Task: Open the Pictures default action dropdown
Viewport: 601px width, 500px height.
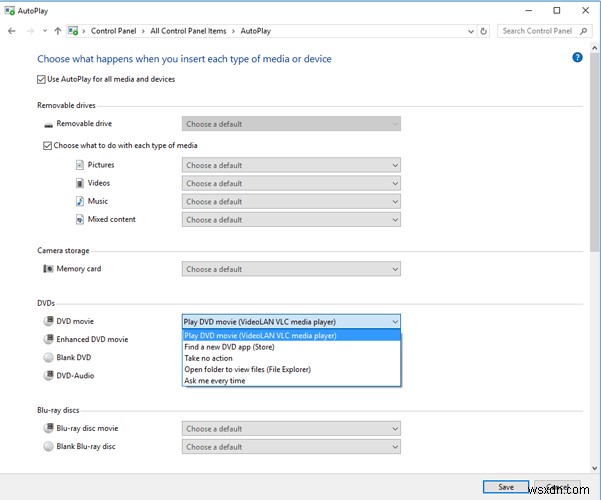Action: [291, 165]
